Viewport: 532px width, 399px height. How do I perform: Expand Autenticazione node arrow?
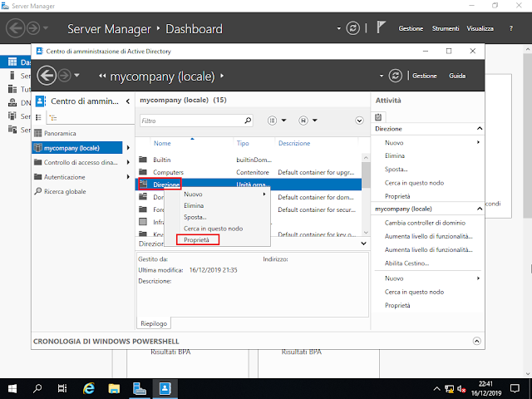tap(128, 177)
